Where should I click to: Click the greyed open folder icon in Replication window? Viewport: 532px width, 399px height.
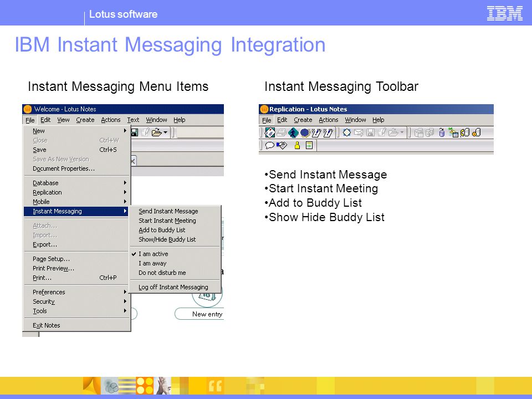point(393,132)
